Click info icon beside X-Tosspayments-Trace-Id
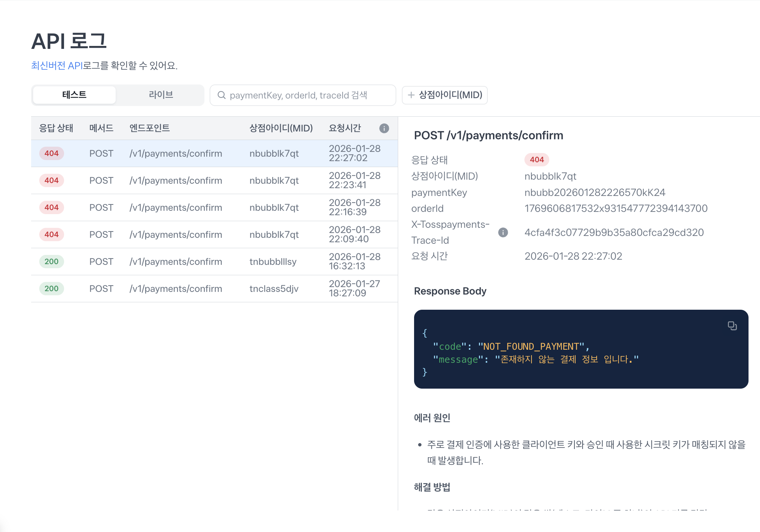The width and height of the screenshot is (760, 532). pos(503,232)
